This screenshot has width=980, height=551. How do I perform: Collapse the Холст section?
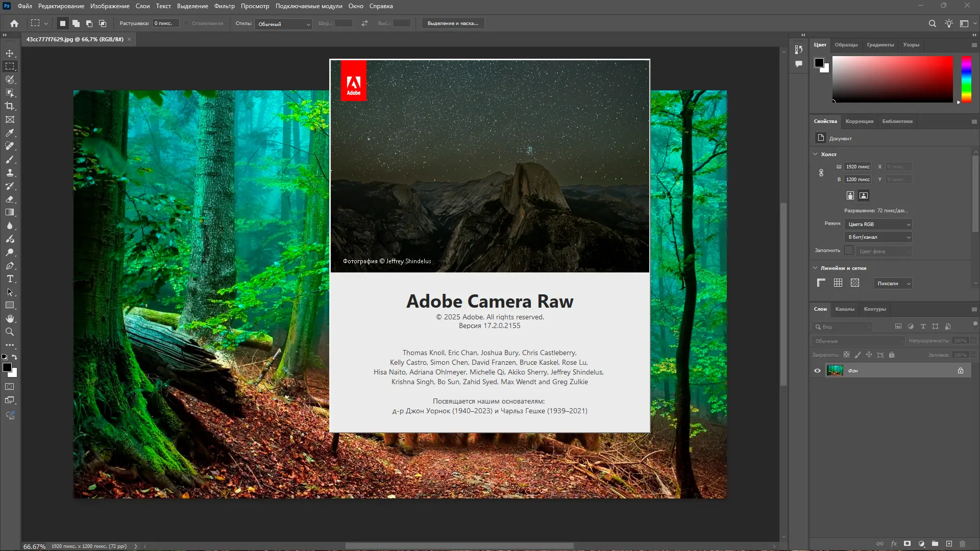815,154
